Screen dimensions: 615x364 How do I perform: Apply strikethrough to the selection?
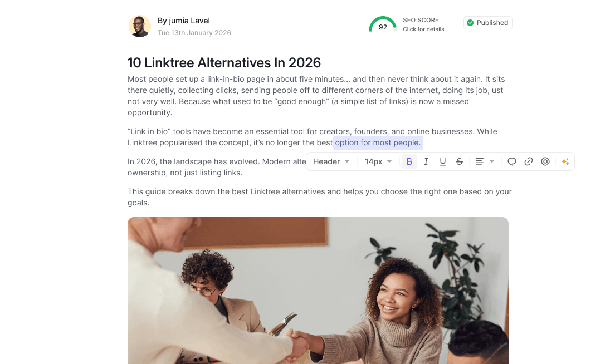click(460, 161)
